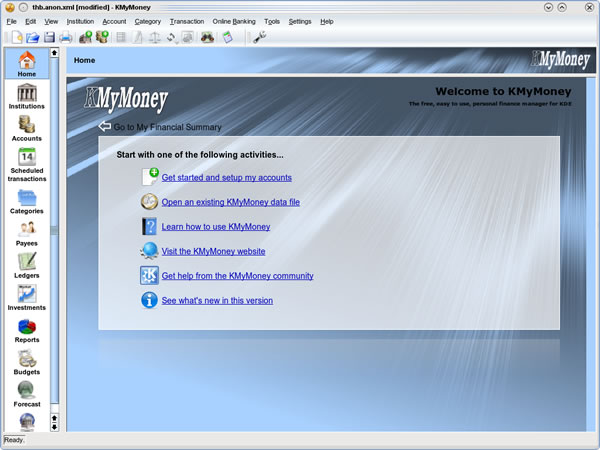The height and width of the screenshot is (450, 600).
Task: Click Go to My Financial Summary
Action: click(x=168, y=127)
